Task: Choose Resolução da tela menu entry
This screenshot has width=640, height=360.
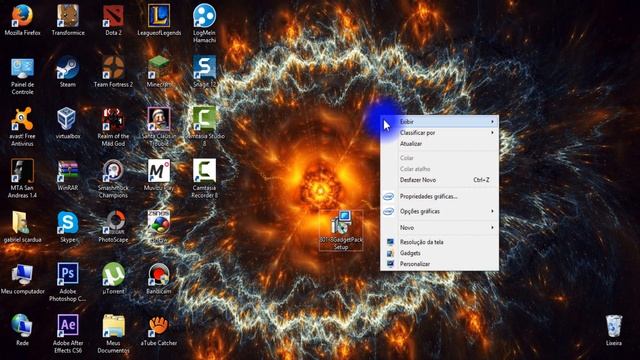Action: coord(439,242)
